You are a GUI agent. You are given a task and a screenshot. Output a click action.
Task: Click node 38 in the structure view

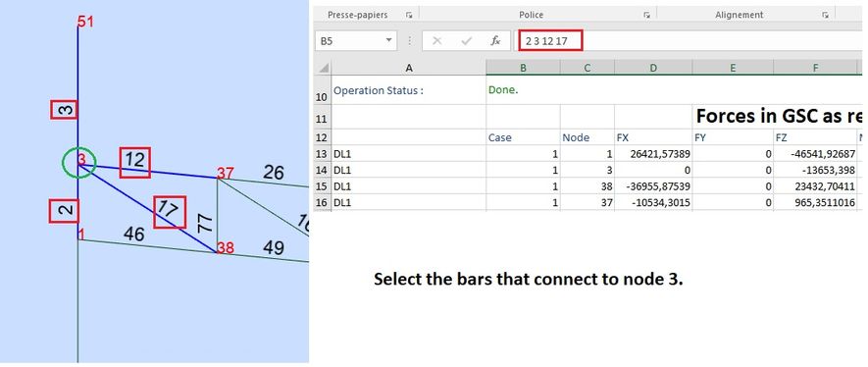[x=226, y=248]
